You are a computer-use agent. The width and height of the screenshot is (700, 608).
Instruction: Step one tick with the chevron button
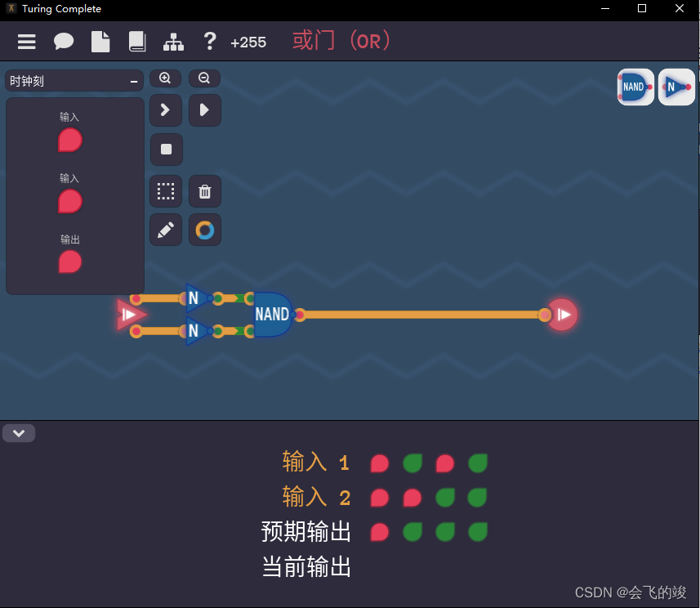click(x=166, y=110)
